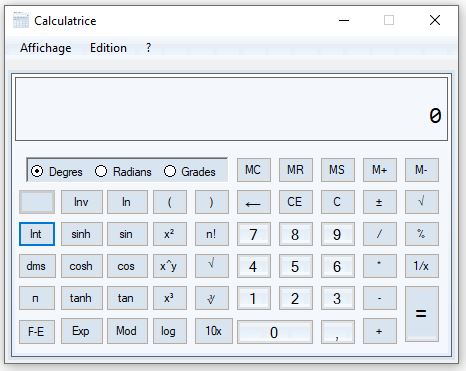Click the digit 1 key
This screenshot has height=371, width=466.
click(x=254, y=298)
